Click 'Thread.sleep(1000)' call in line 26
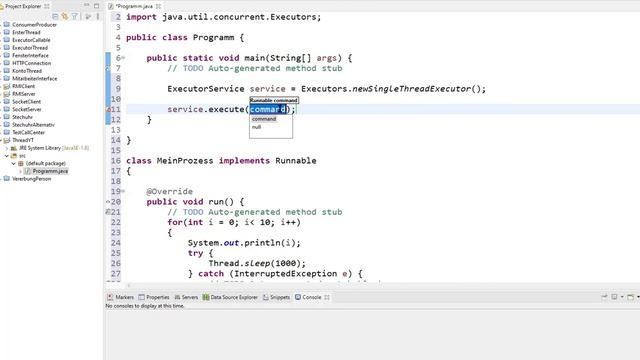This screenshot has width=640, height=360. [254, 264]
